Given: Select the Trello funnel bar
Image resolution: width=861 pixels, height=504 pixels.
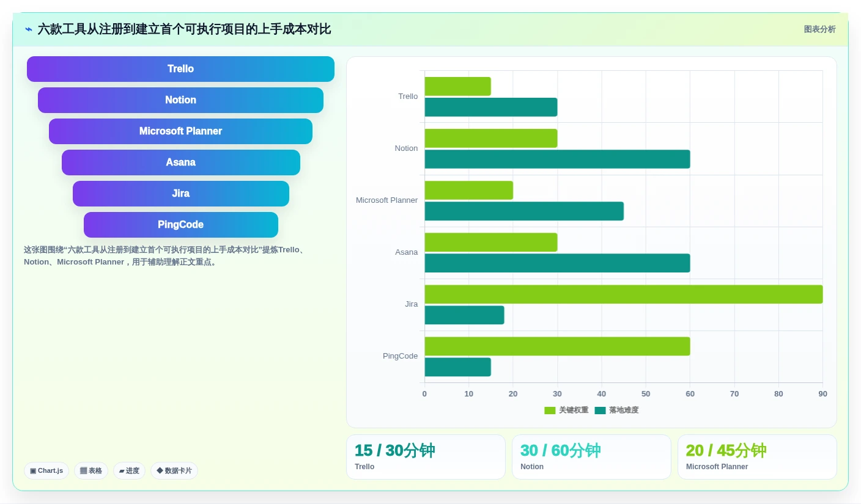Looking at the screenshot, I should 180,69.
